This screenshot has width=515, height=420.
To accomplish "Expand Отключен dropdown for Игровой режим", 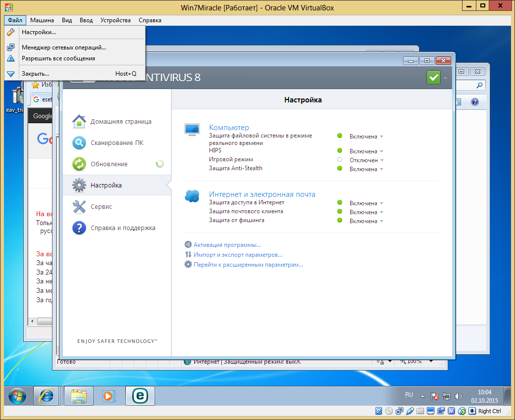I will [366, 160].
